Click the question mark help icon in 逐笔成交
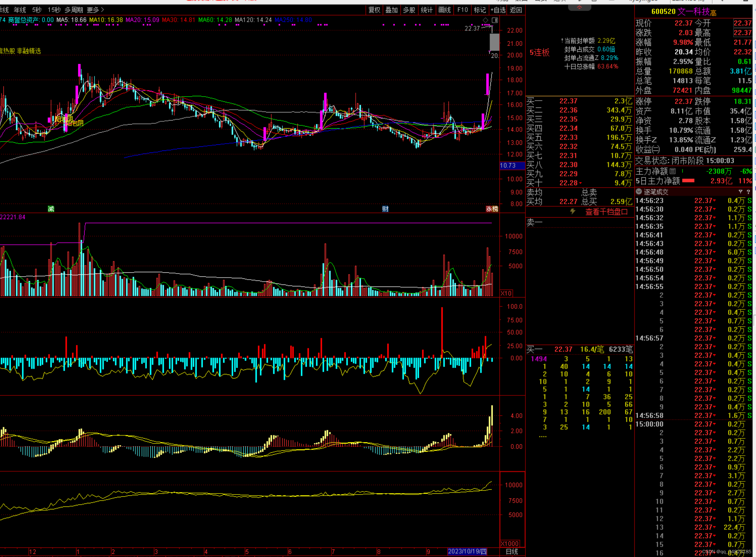Image resolution: width=756 pixels, height=557 pixels. [748, 192]
